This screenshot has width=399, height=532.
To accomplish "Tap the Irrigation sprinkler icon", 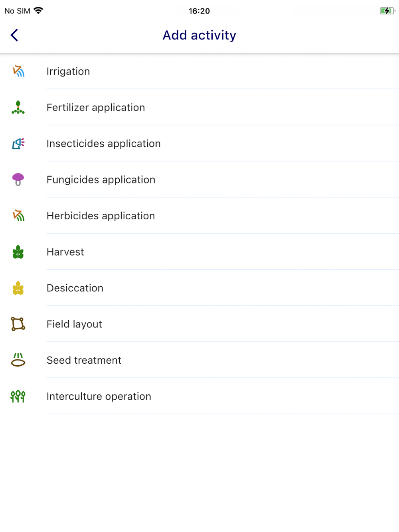I will pos(18,71).
